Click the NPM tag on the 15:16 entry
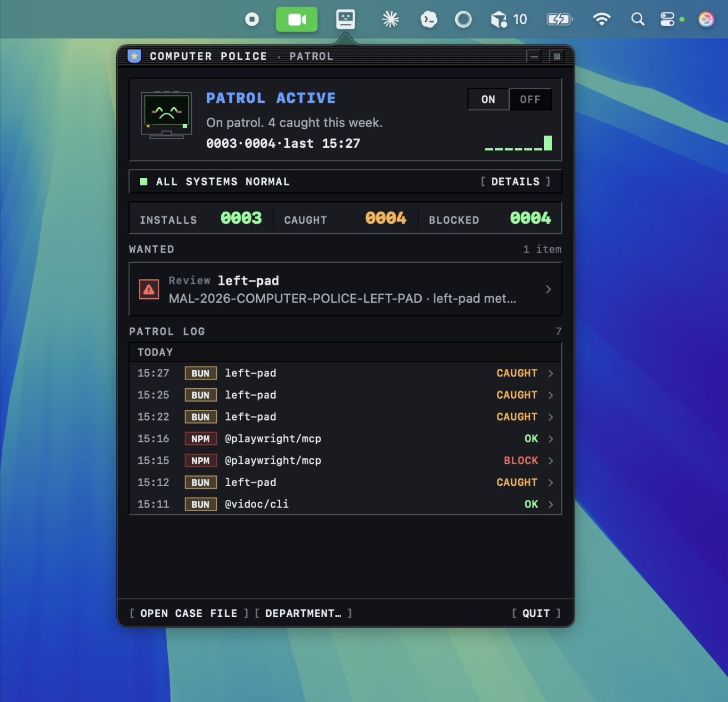The width and height of the screenshot is (728, 702). 201,439
